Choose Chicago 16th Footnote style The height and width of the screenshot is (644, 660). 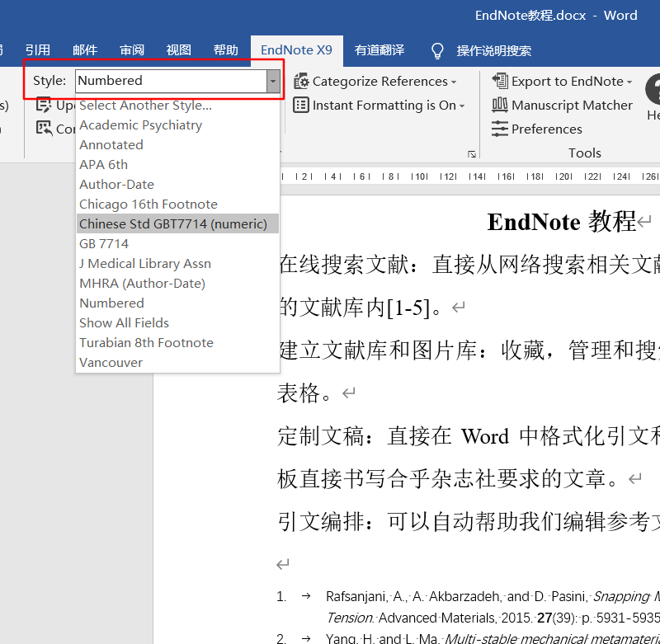coord(148,204)
